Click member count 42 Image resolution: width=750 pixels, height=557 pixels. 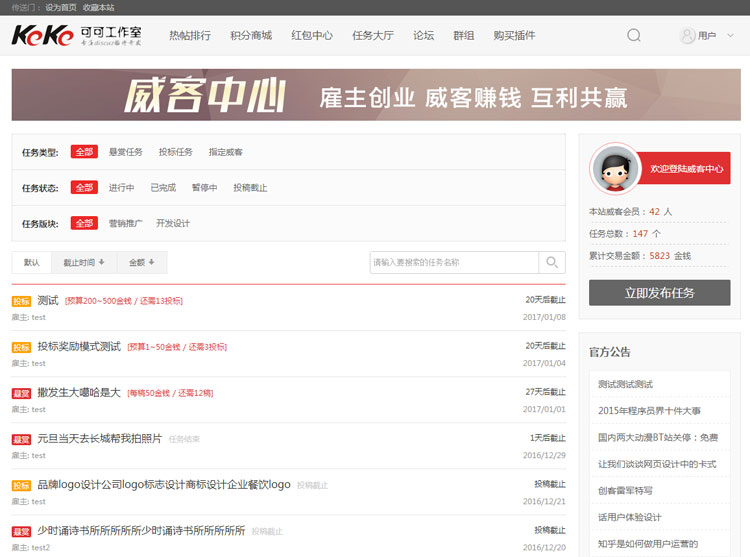click(654, 211)
